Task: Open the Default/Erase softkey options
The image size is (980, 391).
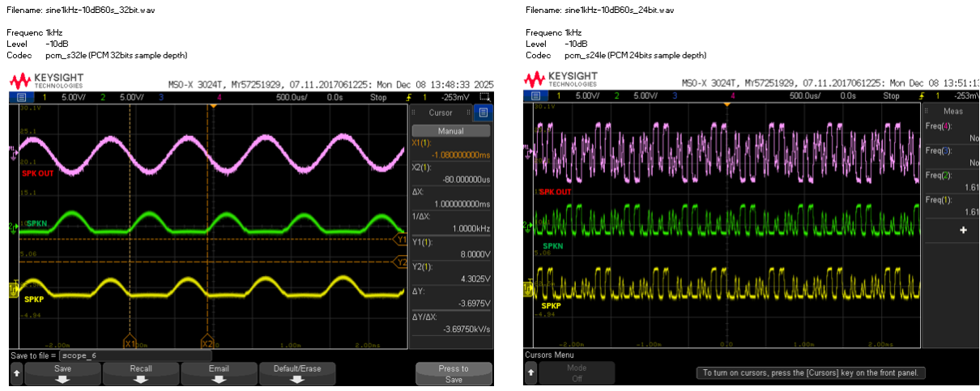Action: [297, 372]
